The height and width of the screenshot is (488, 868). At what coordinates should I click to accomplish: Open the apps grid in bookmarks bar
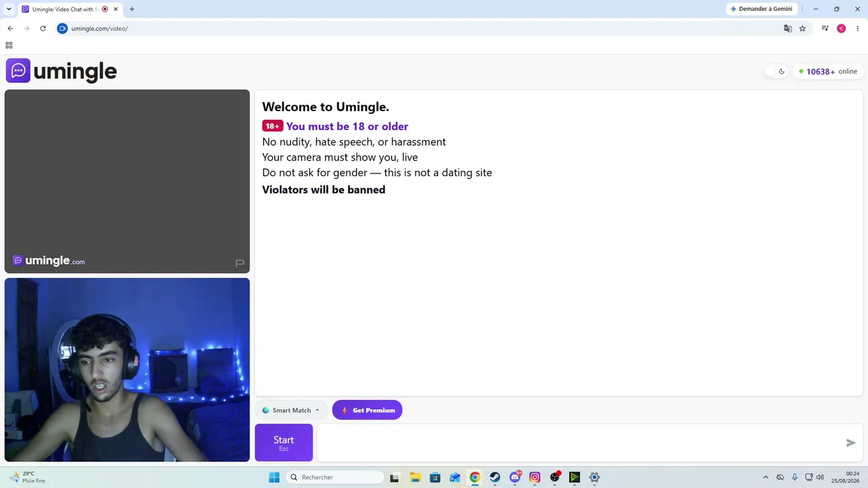click(x=9, y=45)
